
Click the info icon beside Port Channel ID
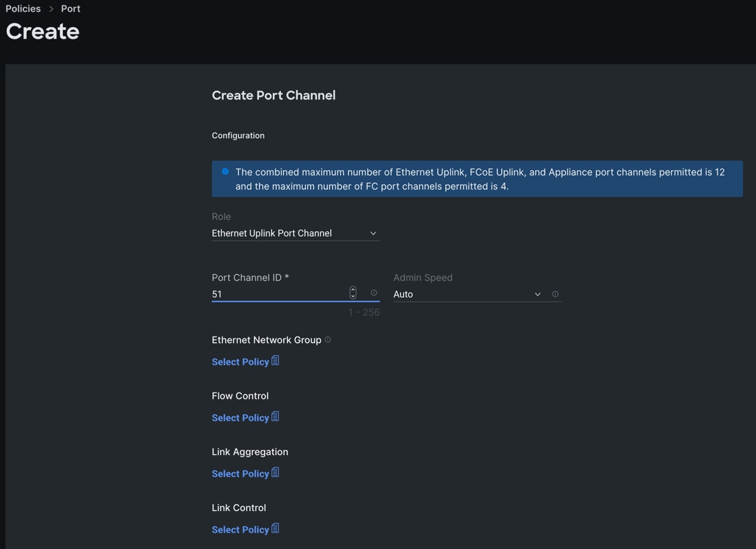click(374, 293)
